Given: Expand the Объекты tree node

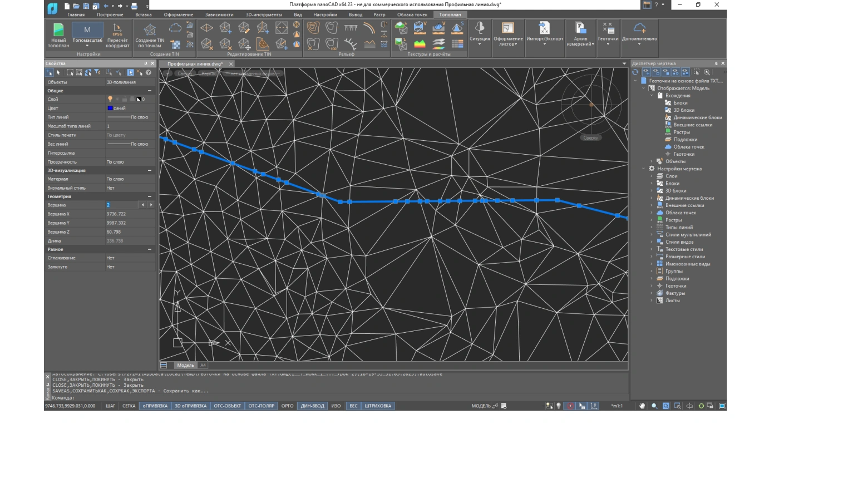Looking at the screenshot, I should tap(652, 161).
